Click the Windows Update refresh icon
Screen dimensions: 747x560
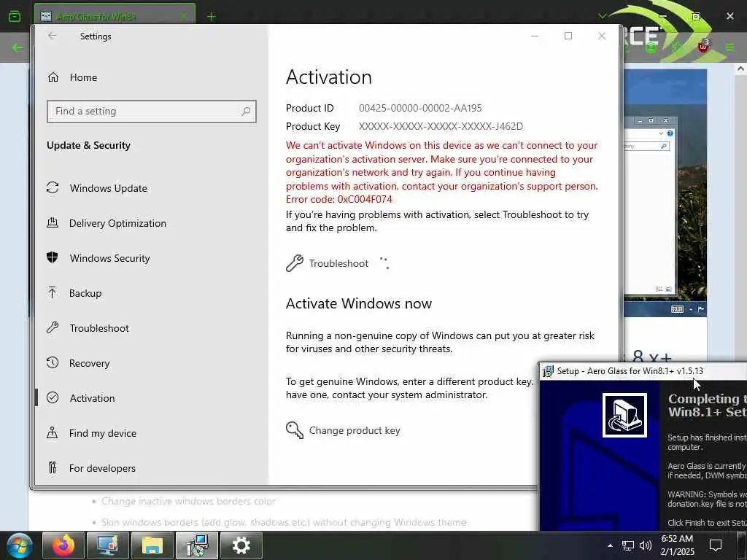tap(53, 187)
